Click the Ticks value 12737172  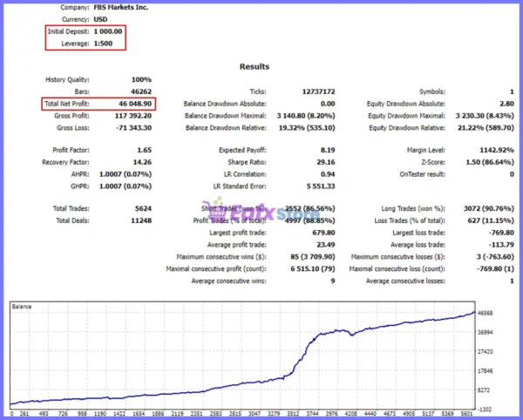[x=318, y=91]
